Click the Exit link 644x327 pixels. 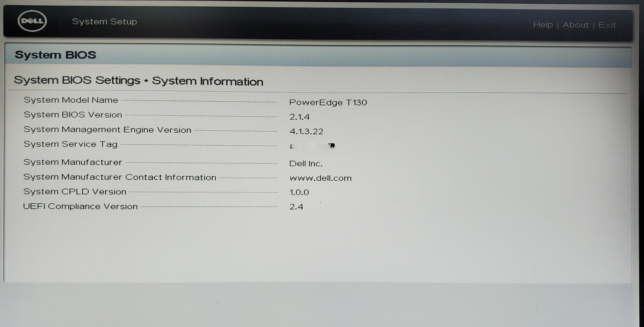[608, 25]
